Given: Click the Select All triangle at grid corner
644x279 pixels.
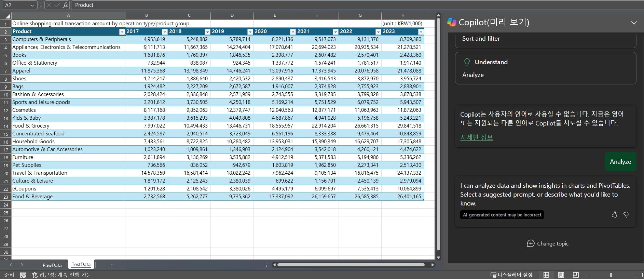Looking at the screenshot, I should coord(8,16).
